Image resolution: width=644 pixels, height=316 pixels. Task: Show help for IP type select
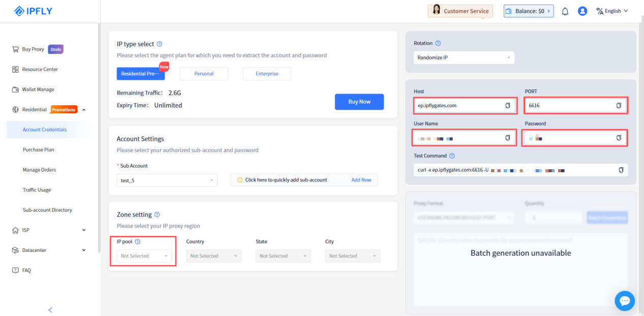pyautogui.click(x=160, y=44)
